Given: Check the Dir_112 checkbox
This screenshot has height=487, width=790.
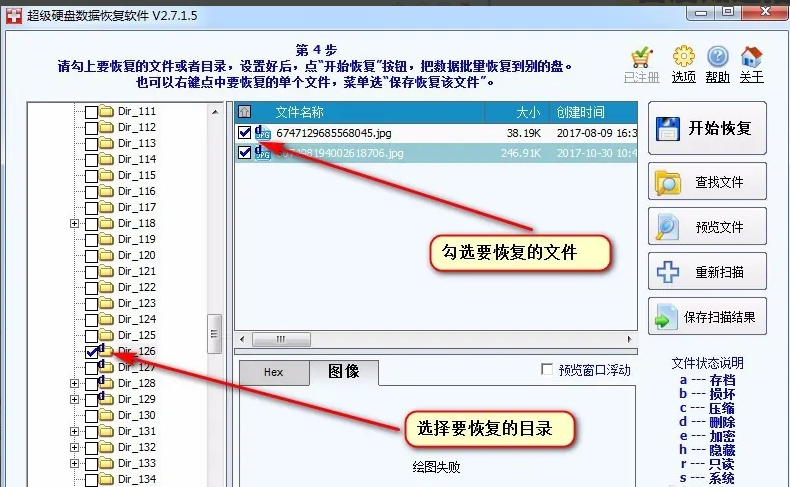Looking at the screenshot, I should click(x=91, y=128).
